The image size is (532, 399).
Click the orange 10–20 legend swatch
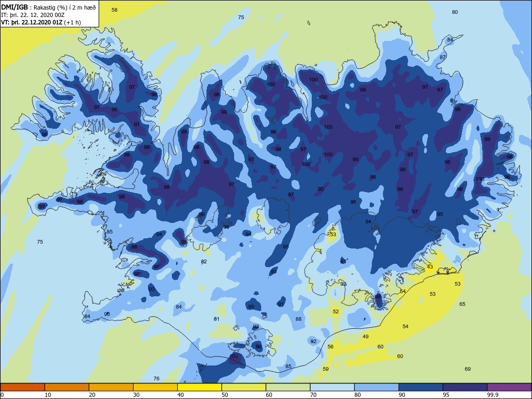[67, 387]
